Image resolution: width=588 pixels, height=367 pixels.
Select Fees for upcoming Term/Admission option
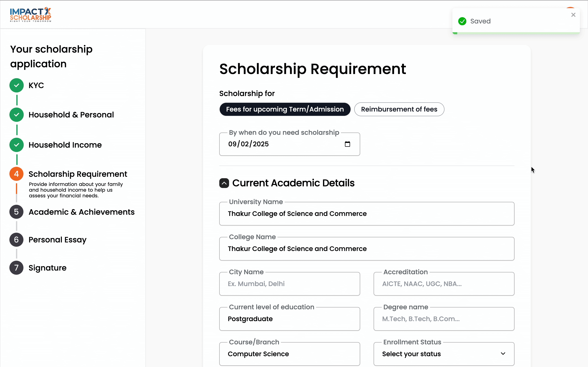[x=285, y=109]
